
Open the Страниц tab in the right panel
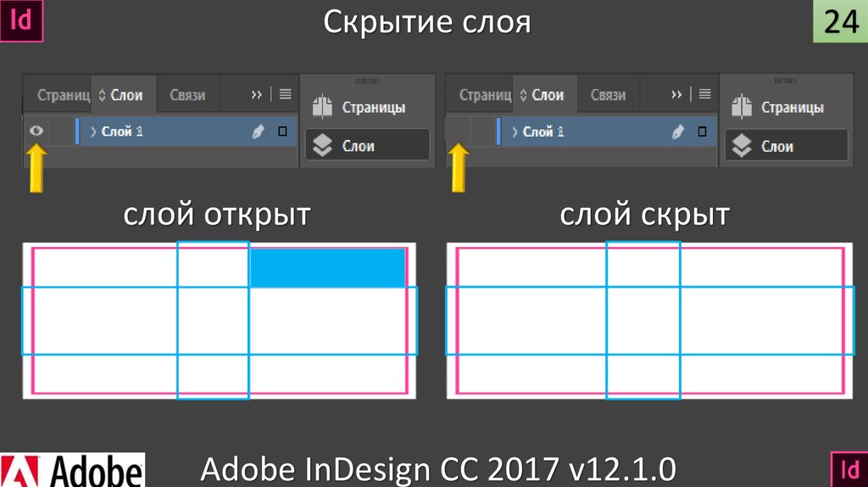click(485, 95)
